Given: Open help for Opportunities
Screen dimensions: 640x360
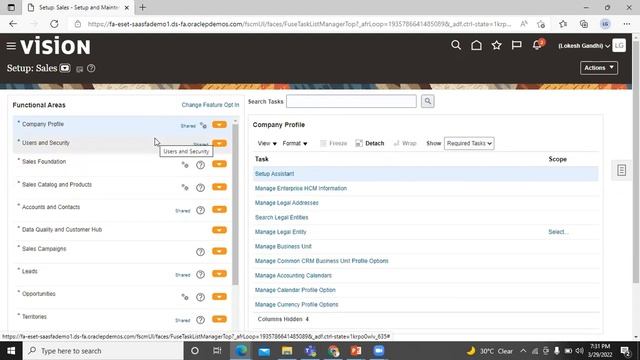Looking at the screenshot, I should (x=200, y=297).
